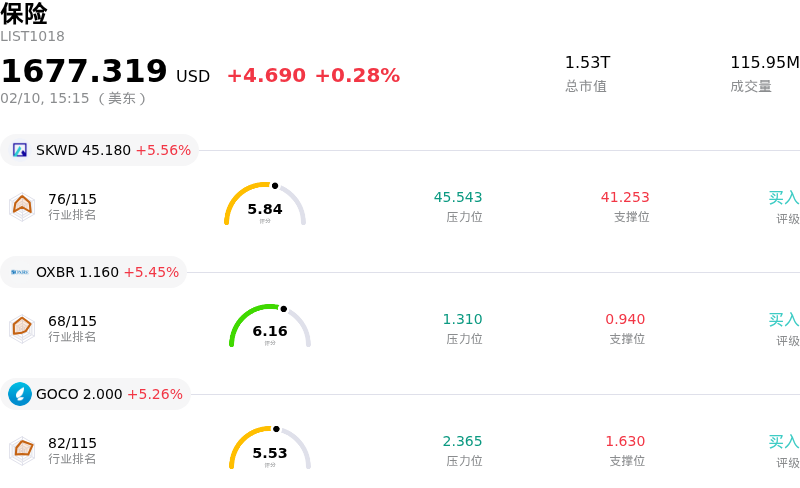Click the 6.16 green score gauge
The image size is (800, 488).
(x=270, y=327)
